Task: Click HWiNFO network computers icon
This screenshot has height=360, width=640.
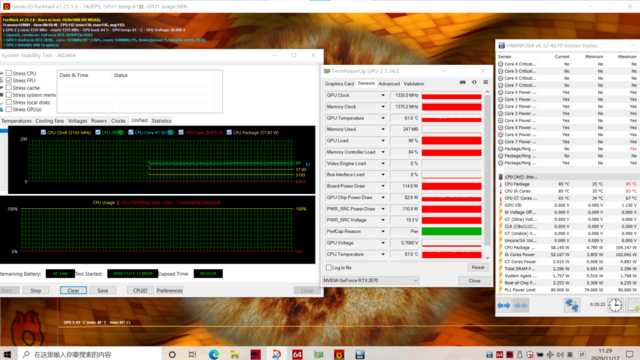Action: pyautogui.click(x=571, y=305)
